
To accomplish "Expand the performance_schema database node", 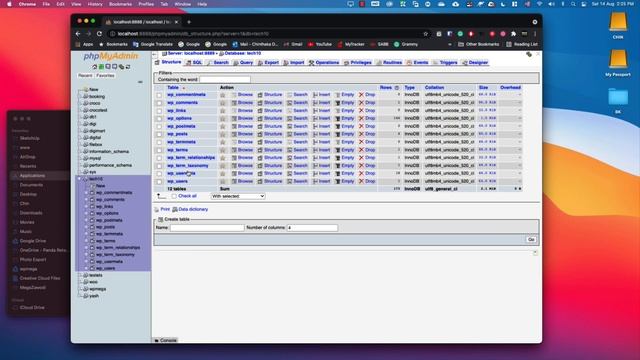I will click(80, 165).
